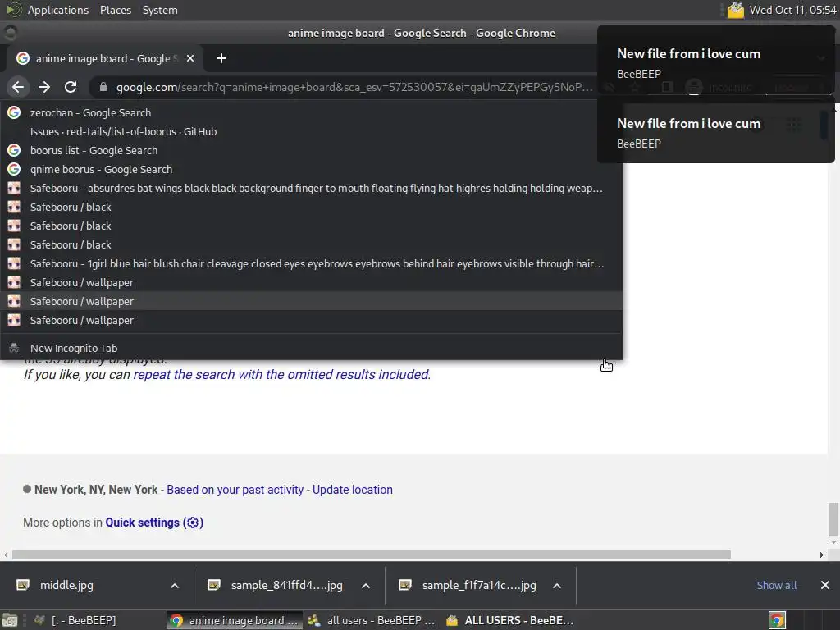
Task: Click the file icon of sample_841ffd4 download
Action: 214,585
